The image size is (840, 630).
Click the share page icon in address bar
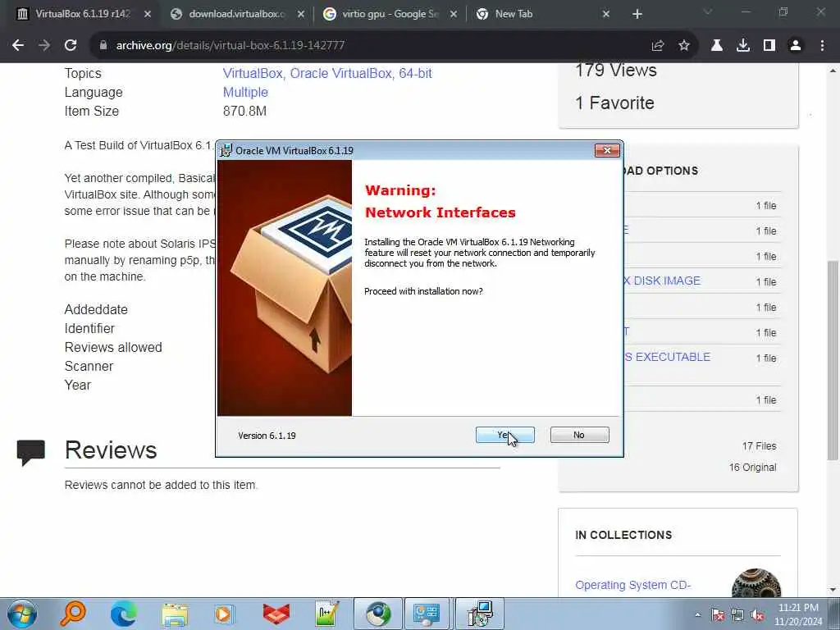658,46
